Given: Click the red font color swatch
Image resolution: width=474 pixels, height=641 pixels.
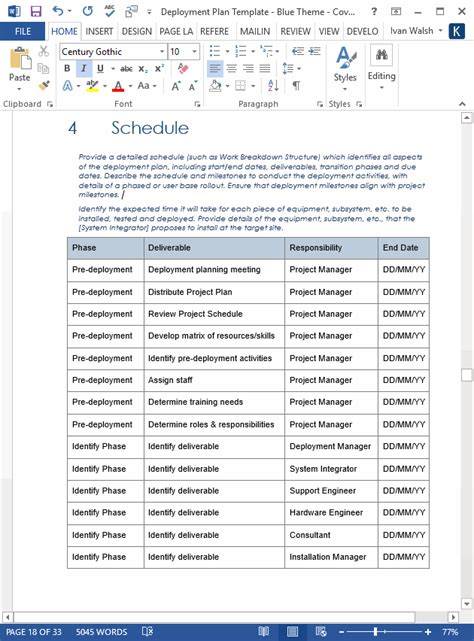Looking at the screenshot, I should pyautogui.click(x=118, y=86).
